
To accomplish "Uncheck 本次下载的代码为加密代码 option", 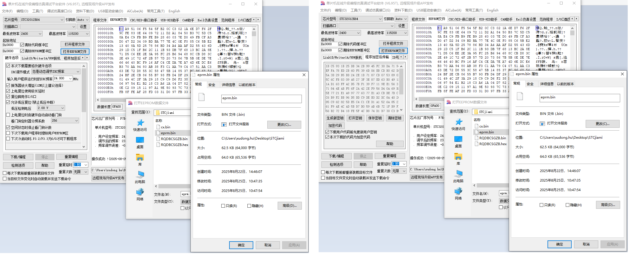I will (327, 137).
